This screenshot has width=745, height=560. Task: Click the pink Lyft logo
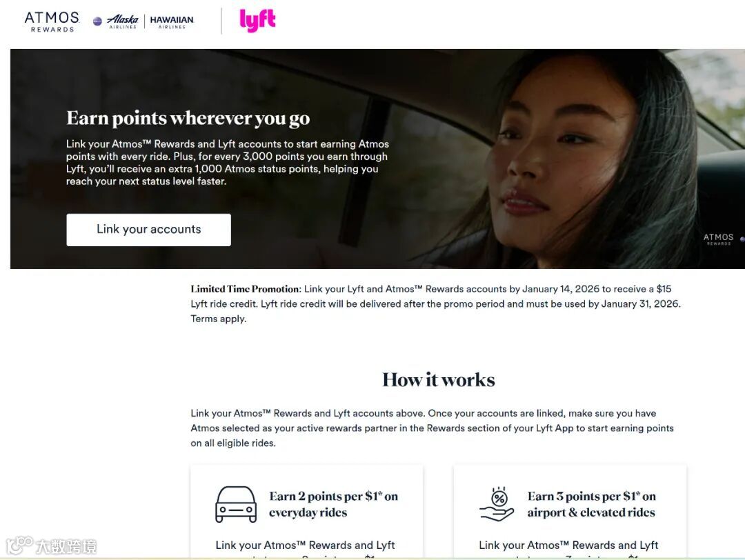click(x=257, y=21)
